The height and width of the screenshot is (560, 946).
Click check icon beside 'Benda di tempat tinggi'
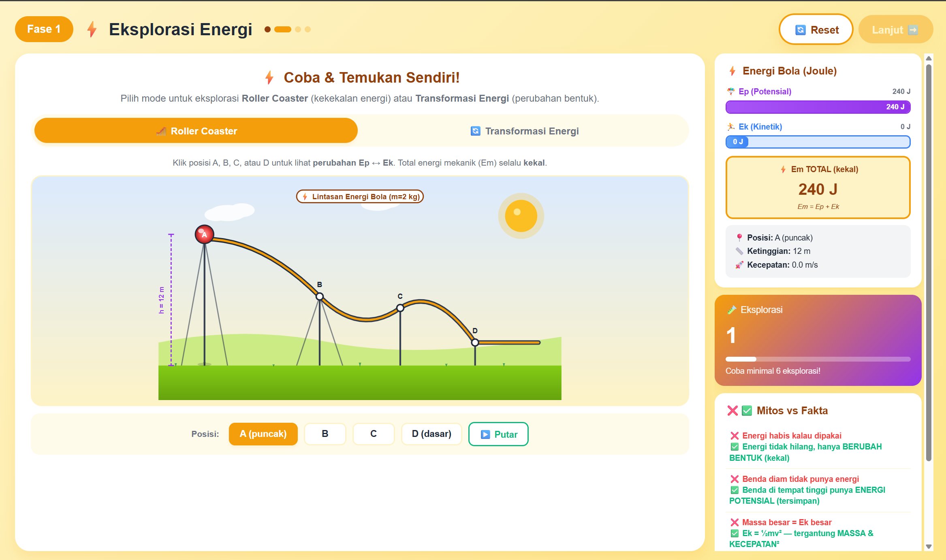pyautogui.click(x=735, y=490)
